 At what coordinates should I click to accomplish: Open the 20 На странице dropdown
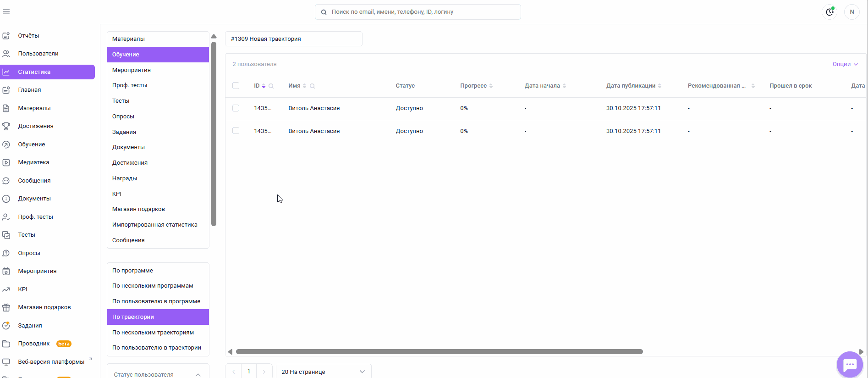pyautogui.click(x=323, y=372)
